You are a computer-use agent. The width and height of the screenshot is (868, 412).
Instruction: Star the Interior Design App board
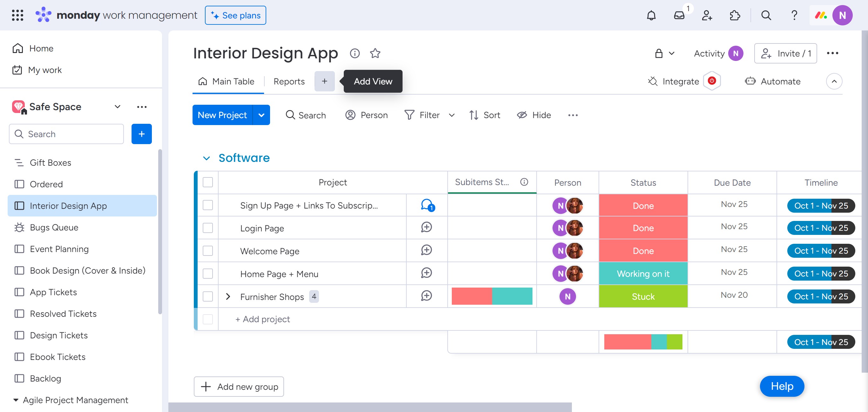(375, 53)
